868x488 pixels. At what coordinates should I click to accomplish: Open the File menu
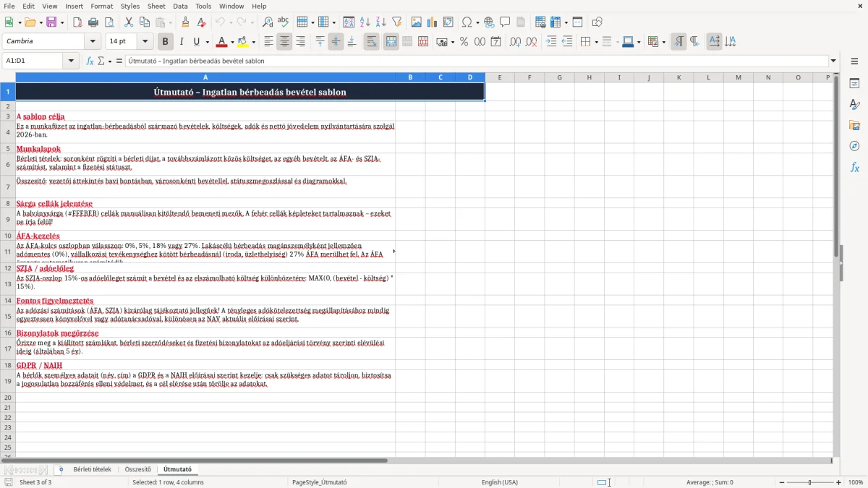pos(9,6)
